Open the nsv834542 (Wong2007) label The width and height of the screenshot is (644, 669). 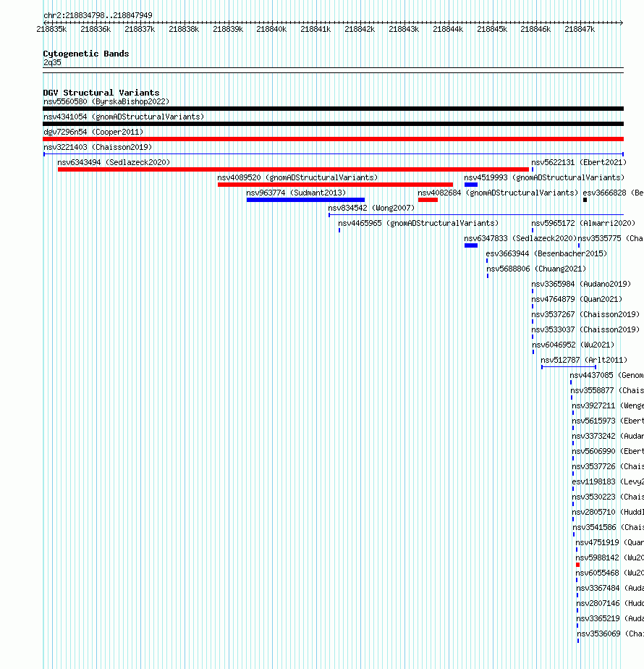(371, 209)
